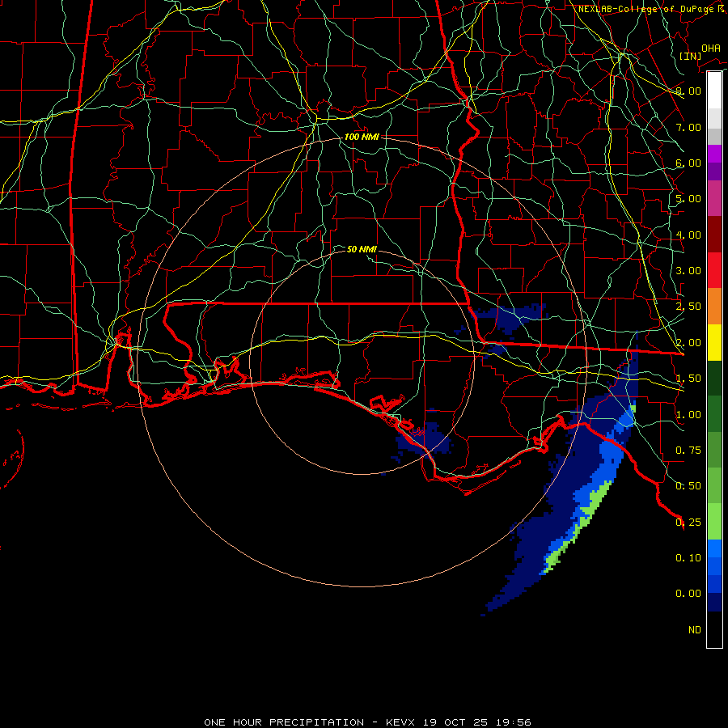Select the 2.50 scale label
The height and width of the screenshot is (728, 728).
(688, 307)
